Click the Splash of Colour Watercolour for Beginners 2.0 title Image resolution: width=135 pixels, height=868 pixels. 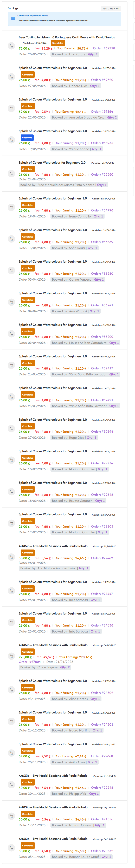(52, 162)
